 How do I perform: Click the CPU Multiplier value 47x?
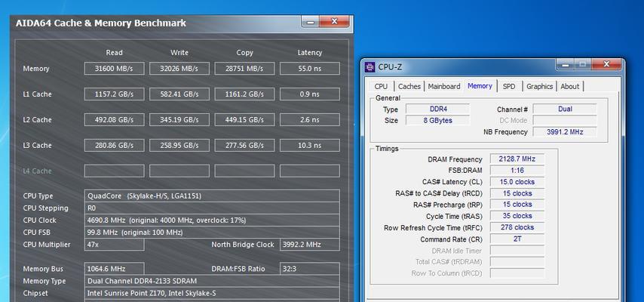click(114, 245)
